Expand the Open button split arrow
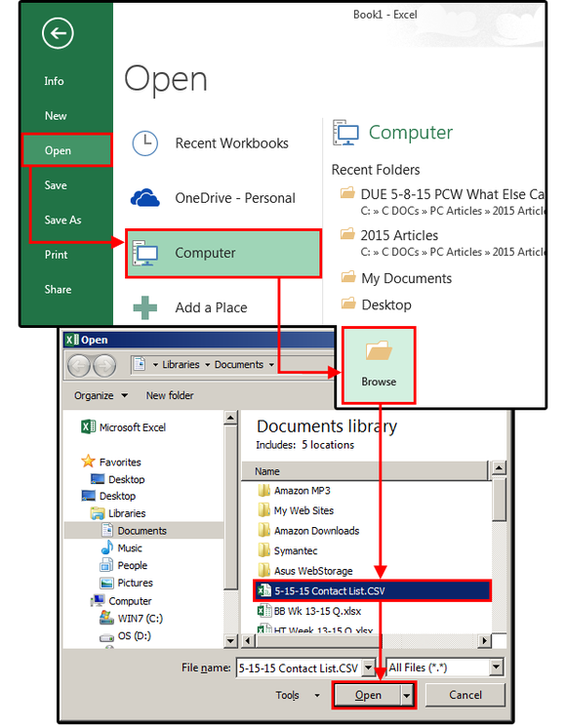Screen dimensions: 566x728 407,696
